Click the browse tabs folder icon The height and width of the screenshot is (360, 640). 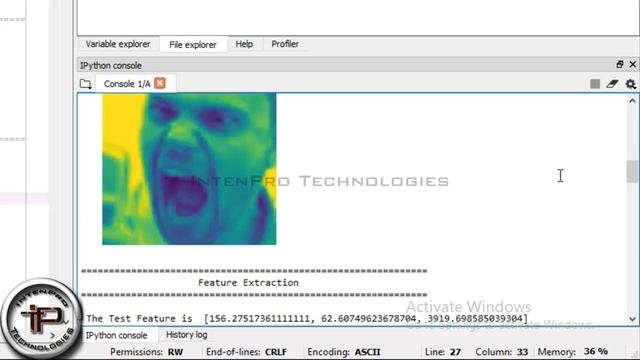click(85, 84)
